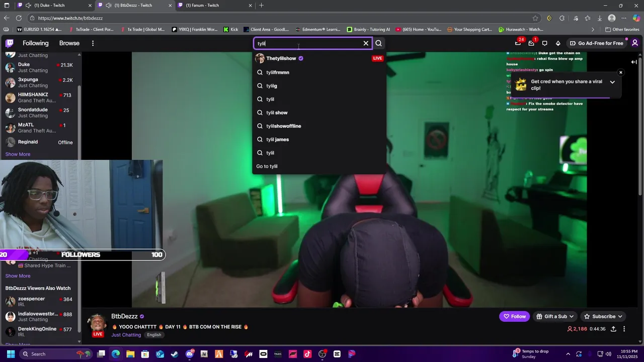Screen dimensions: 644x362
Task: Expand recommended channels Show More below Hype Train
Action: (18, 276)
